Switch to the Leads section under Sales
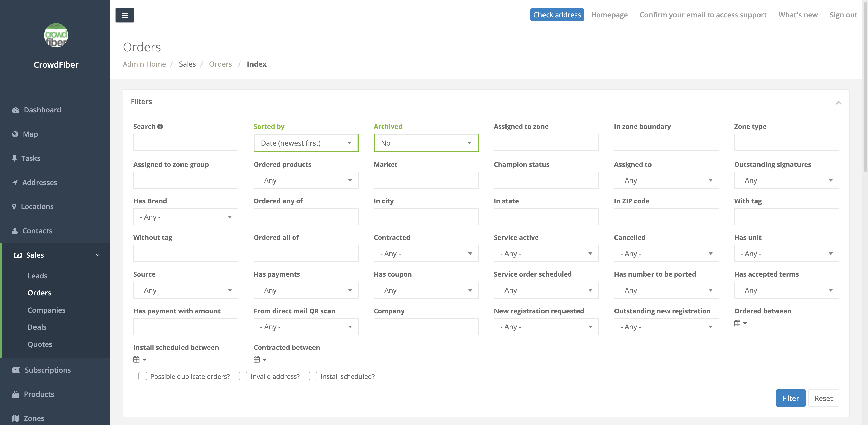Image resolution: width=868 pixels, height=425 pixels. point(38,275)
